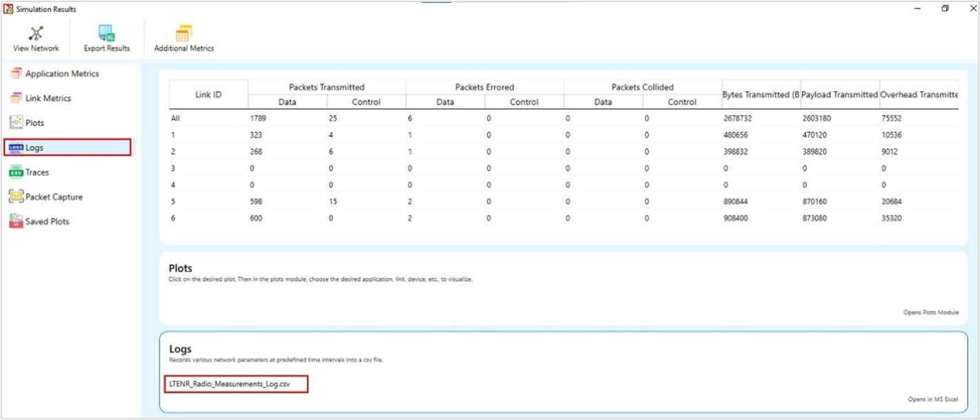Select the Logs sidebar item
The width and height of the screenshot is (980, 420).
pos(34,147)
